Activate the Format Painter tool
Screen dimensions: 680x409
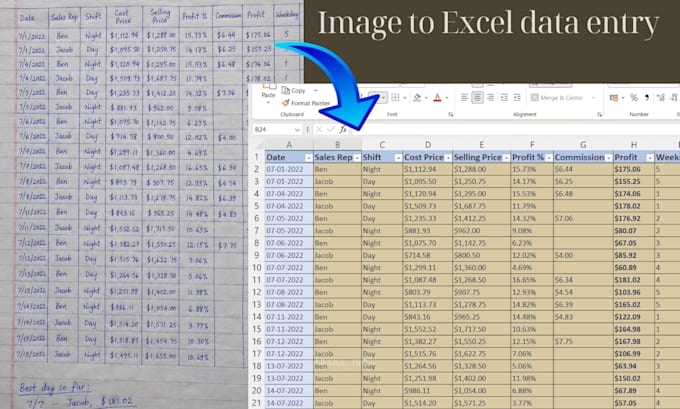coord(306,103)
